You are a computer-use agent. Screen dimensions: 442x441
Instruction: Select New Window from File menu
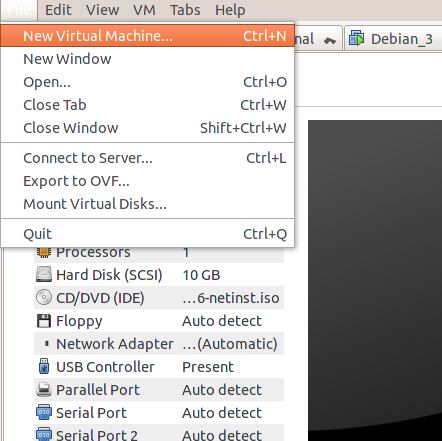click(147, 59)
